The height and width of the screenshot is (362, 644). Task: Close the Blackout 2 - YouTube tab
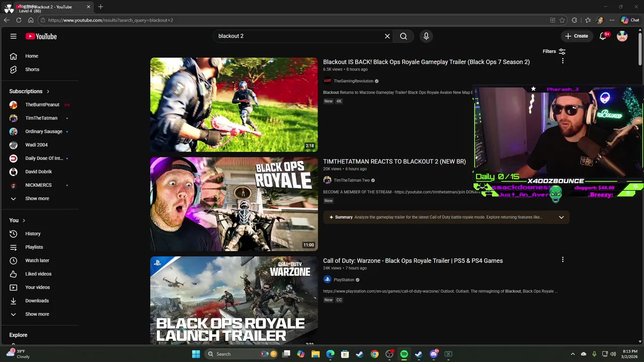tap(89, 7)
